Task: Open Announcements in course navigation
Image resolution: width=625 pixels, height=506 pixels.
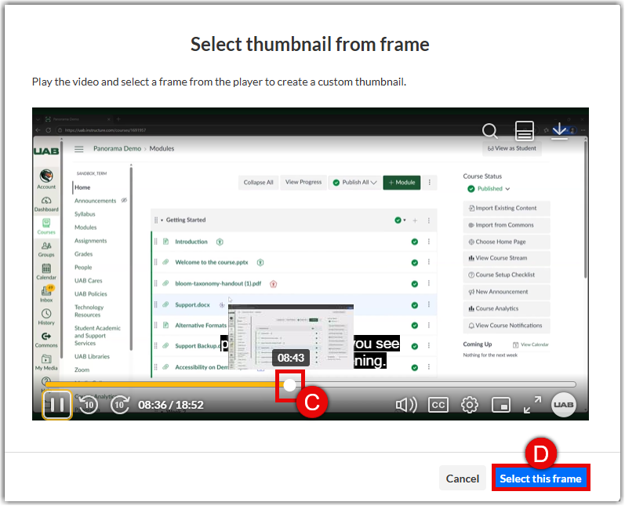Action: (95, 201)
